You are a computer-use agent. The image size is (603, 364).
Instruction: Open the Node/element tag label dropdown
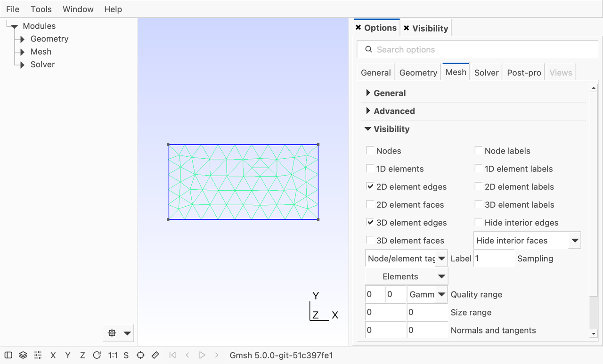(407, 259)
